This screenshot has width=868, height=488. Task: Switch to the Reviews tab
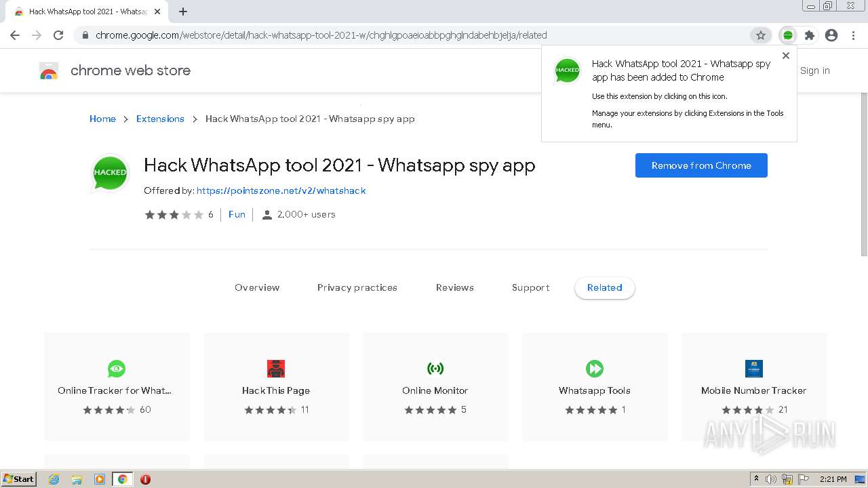point(455,287)
